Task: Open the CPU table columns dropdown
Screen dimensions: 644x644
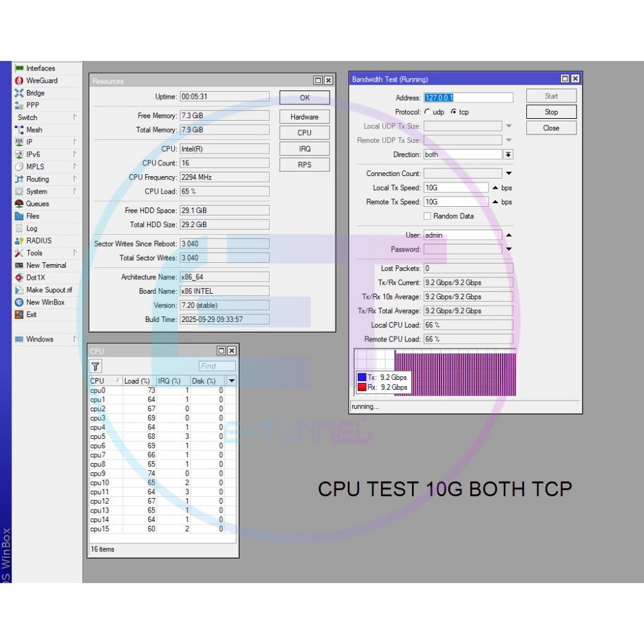Action: (x=231, y=380)
